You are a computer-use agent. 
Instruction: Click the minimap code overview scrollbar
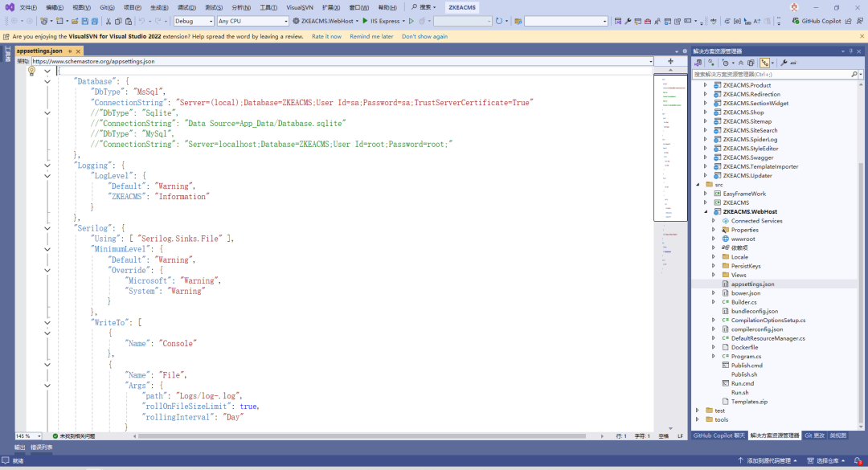[670, 147]
